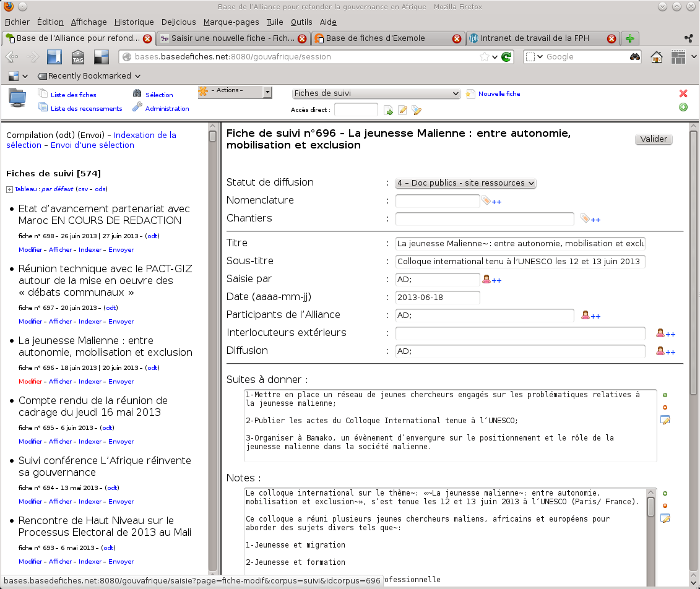Open the toolbar overflow chevron at far right
700x589 pixels.
pos(694,57)
